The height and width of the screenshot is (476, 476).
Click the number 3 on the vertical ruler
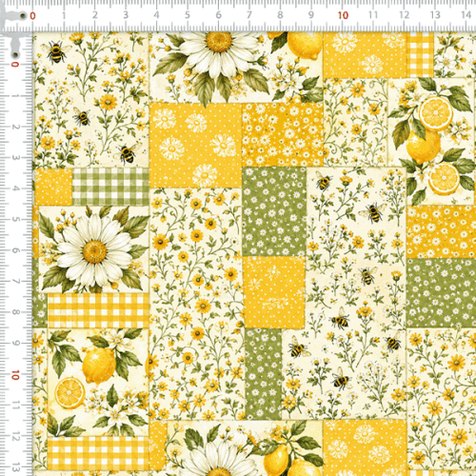click(15, 158)
